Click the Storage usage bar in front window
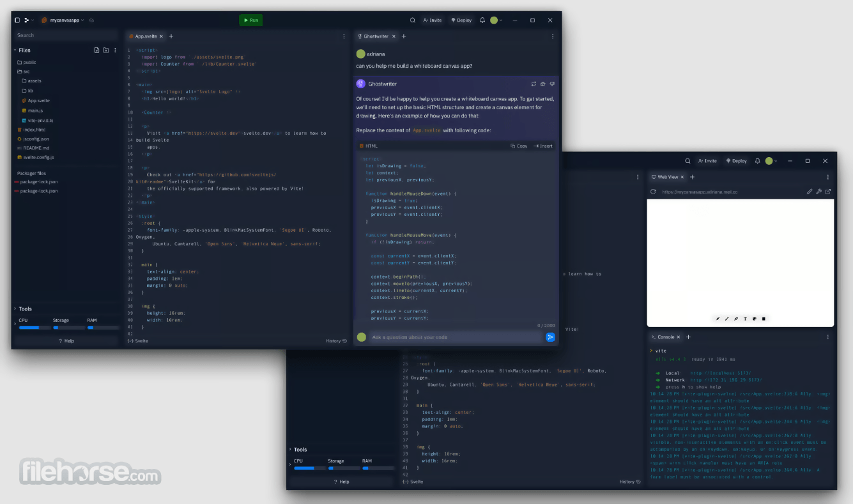The image size is (853, 504). click(x=68, y=327)
